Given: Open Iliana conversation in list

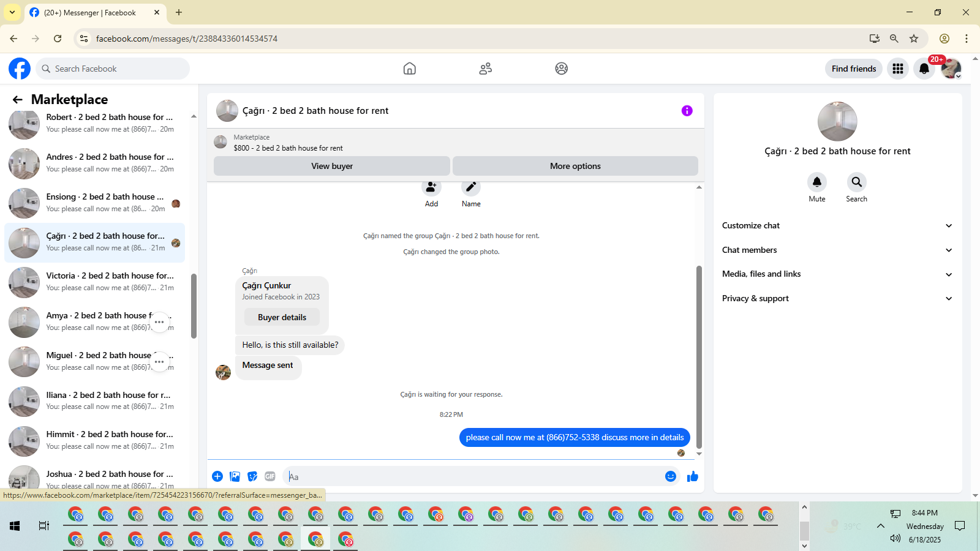Looking at the screenshot, I should pyautogui.click(x=94, y=401).
